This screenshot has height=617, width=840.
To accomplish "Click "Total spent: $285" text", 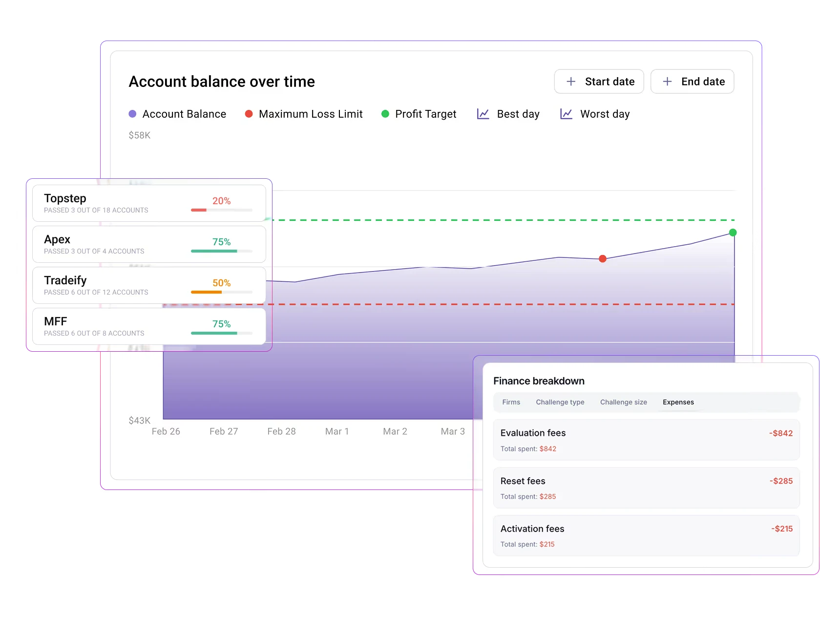I will (x=528, y=497).
